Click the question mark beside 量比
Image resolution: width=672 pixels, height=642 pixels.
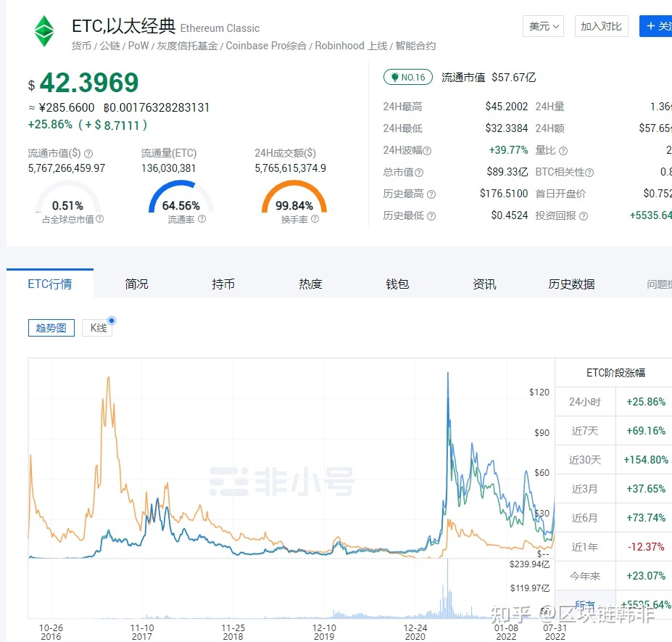click(x=563, y=151)
